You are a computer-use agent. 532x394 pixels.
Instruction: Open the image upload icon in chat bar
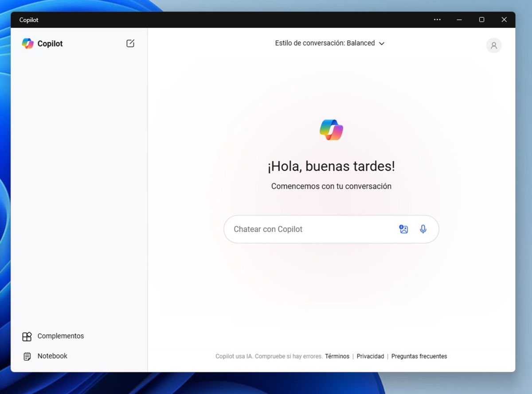403,229
